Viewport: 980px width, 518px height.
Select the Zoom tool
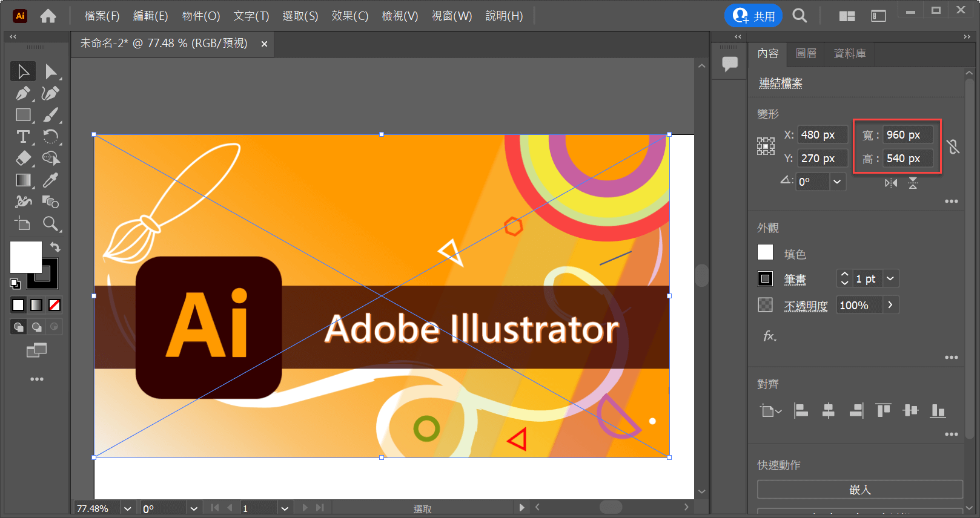click(51, 224)
